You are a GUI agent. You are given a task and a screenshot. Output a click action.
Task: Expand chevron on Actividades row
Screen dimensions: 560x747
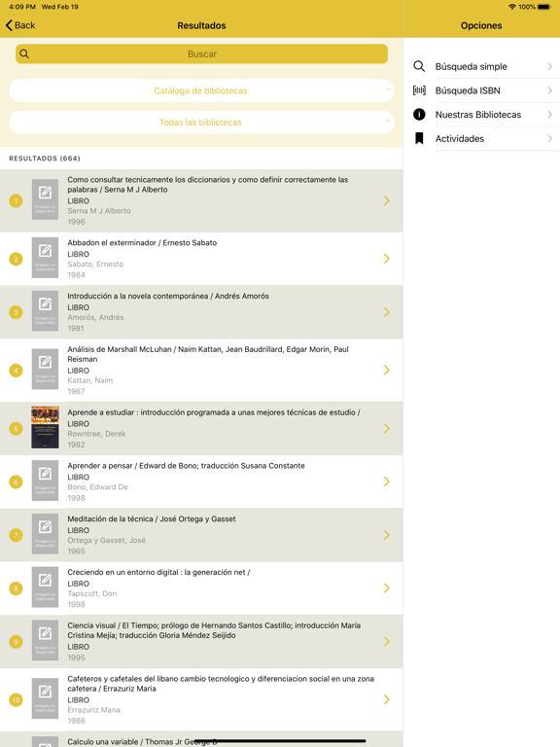point(550,139)
